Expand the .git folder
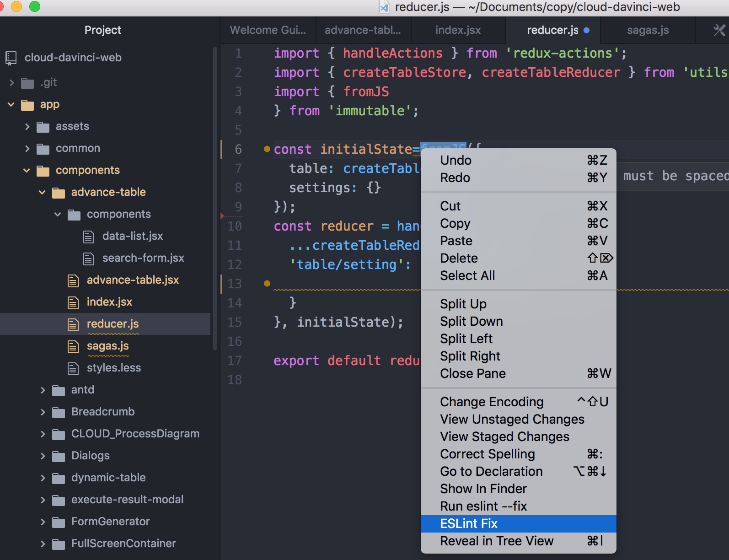729x560 pixels. 12,83
